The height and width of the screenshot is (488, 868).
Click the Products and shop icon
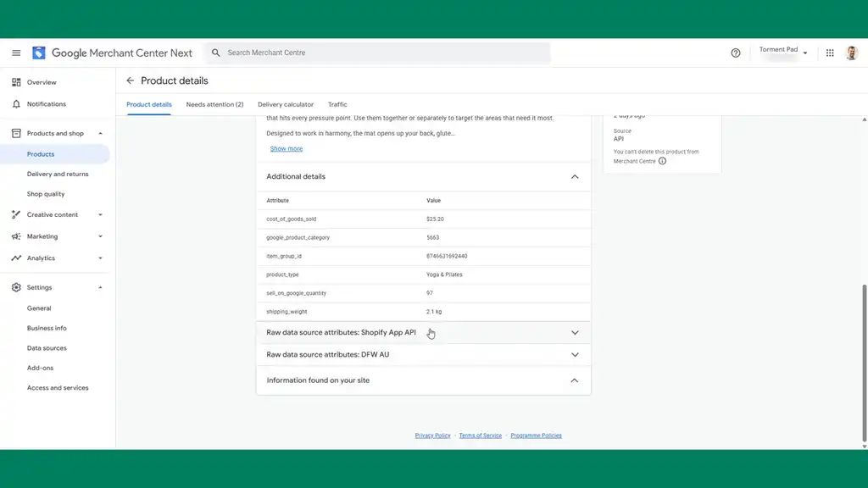16,133
